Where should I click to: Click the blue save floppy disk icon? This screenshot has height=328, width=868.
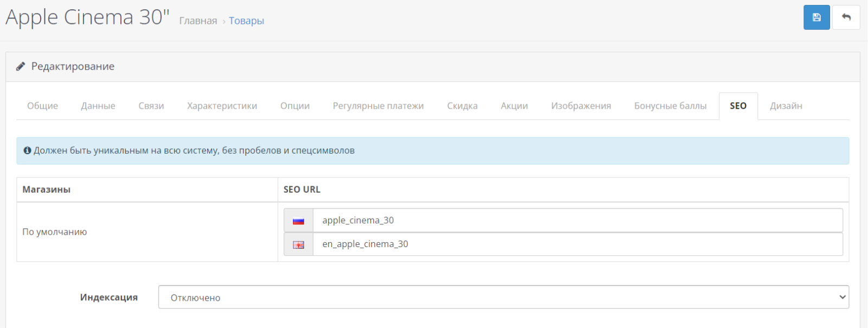(x=816, y=17)
